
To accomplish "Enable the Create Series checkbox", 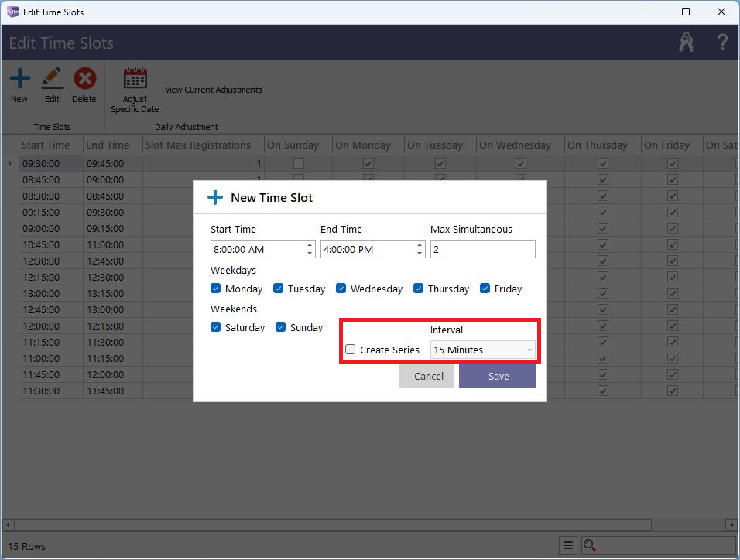I will [x=350, y=350].
